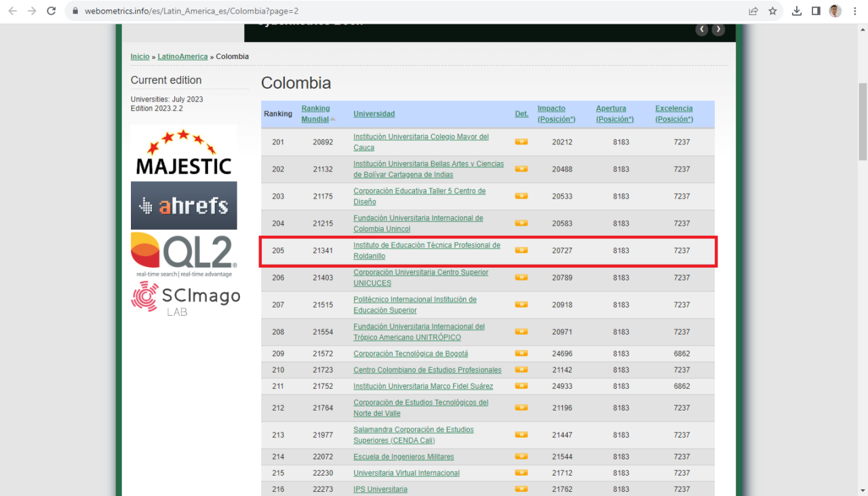Open LatinoAmerica breadcrumb link

click(182, 57)
